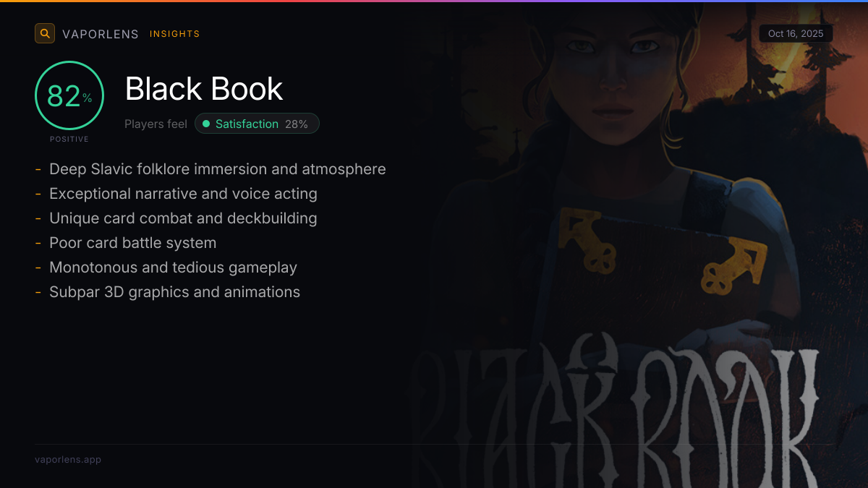Select the Black Book game title
This screenshot has width=868, height=488.
[x=204, y=89]
